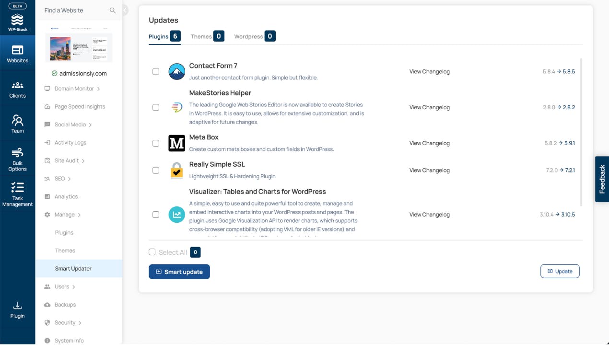Click the Page Speed Insights label
This screenshot has width=609, height=364.
click(80, 107)
